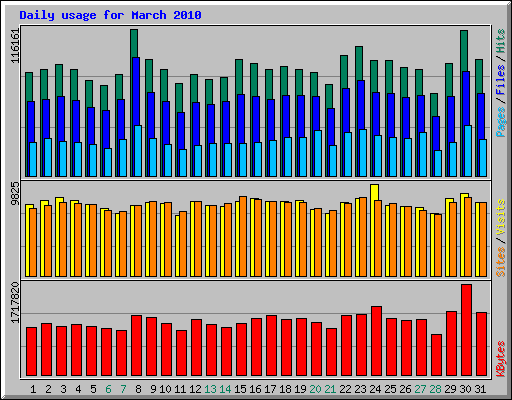Viewport: 512px width, 400px height.
Task: Click the 'Pages' legend label
Action: (x=501, y=122)
